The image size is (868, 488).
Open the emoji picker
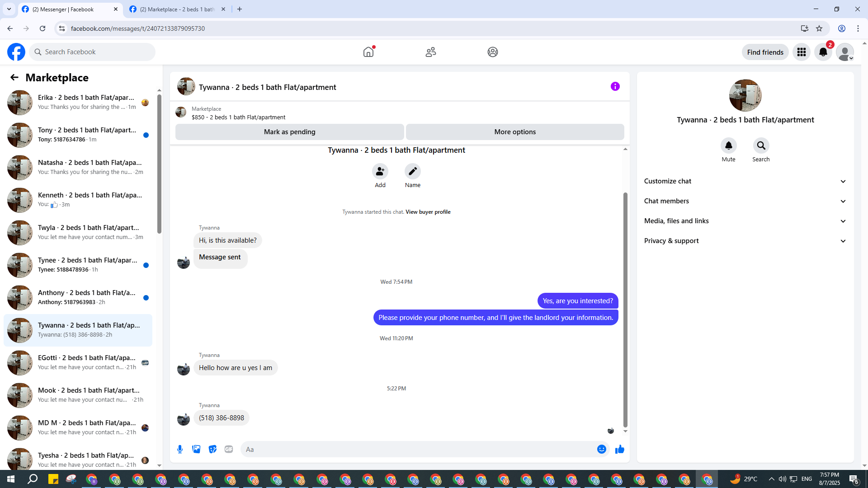tap(602, 449)
